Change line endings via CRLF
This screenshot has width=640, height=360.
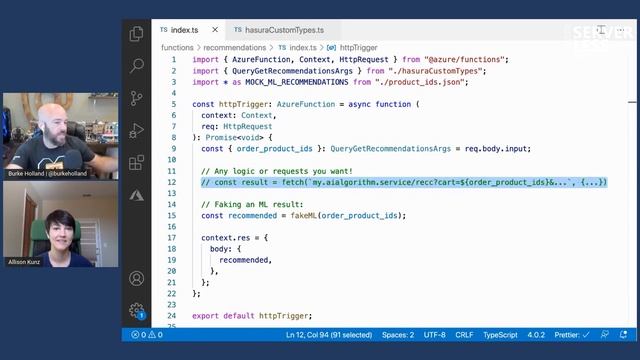pyautogui.click(x=464, y=335)
